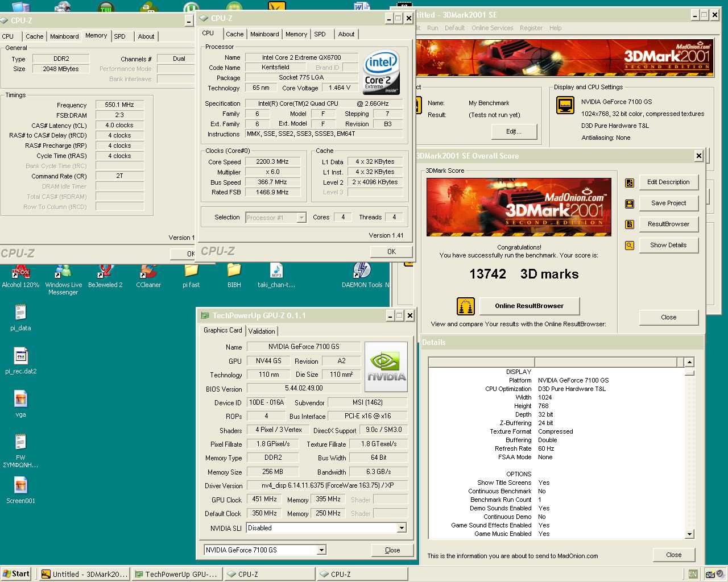The height and width of the screenshot is (582, 728).
Task: Click the Save Project floppy disk icon
Action: point(630,203)
